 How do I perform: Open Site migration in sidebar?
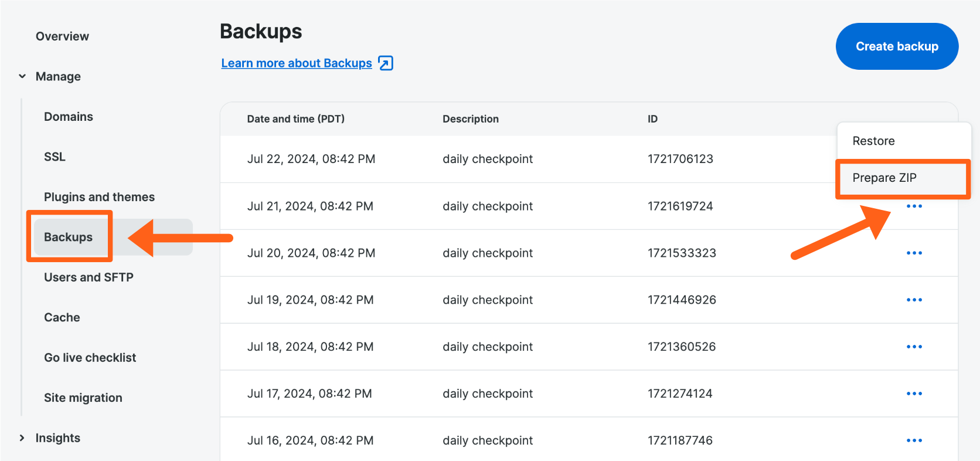[x=83, y=398]
